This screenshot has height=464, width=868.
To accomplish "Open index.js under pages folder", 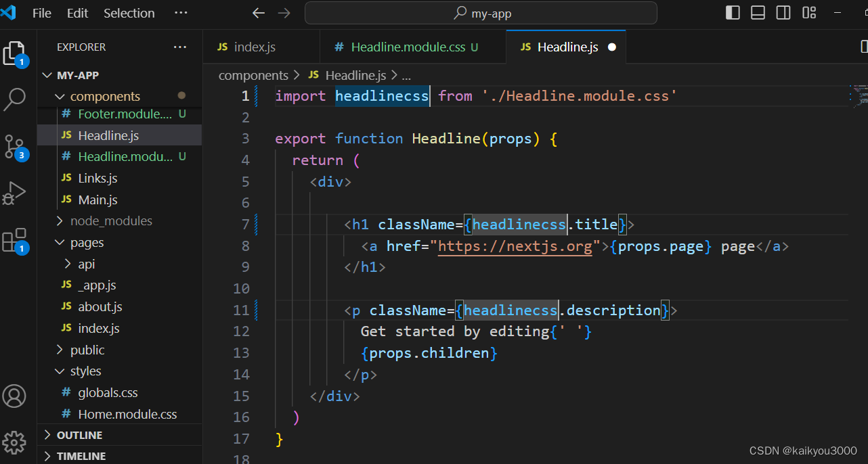I will point(119,328).
